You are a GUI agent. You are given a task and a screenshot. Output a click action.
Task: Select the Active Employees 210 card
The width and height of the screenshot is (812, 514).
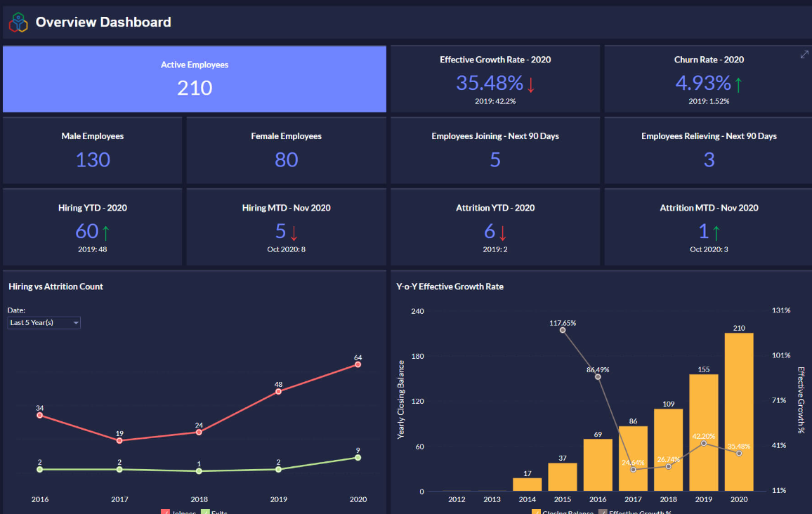[x=195, y=79]
